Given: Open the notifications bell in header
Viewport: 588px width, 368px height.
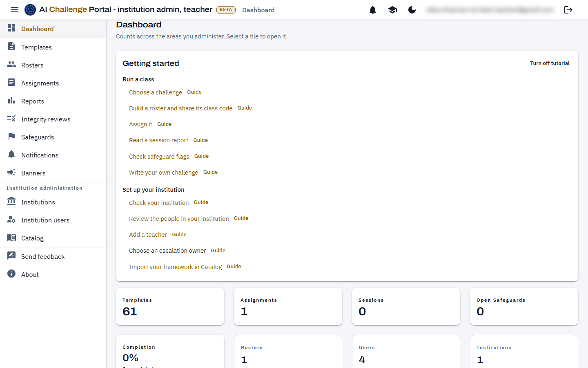Looking at the screenshot, I should [x=373, y=10].
